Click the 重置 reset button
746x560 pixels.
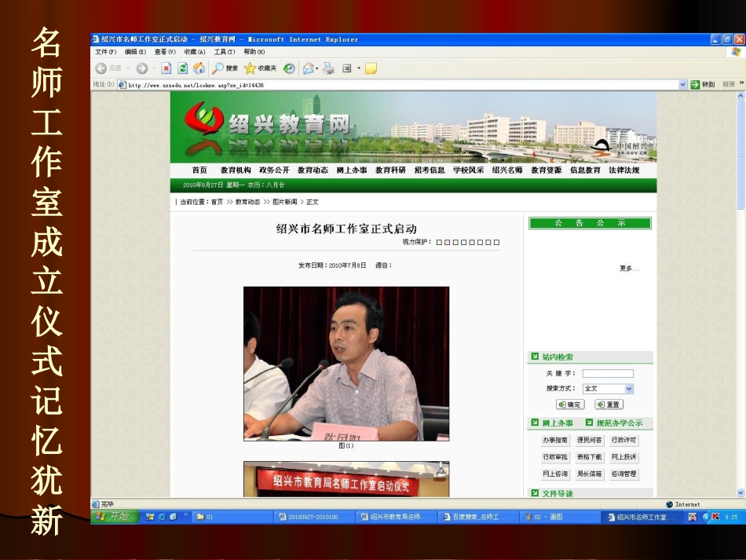(x=609, y=404)
